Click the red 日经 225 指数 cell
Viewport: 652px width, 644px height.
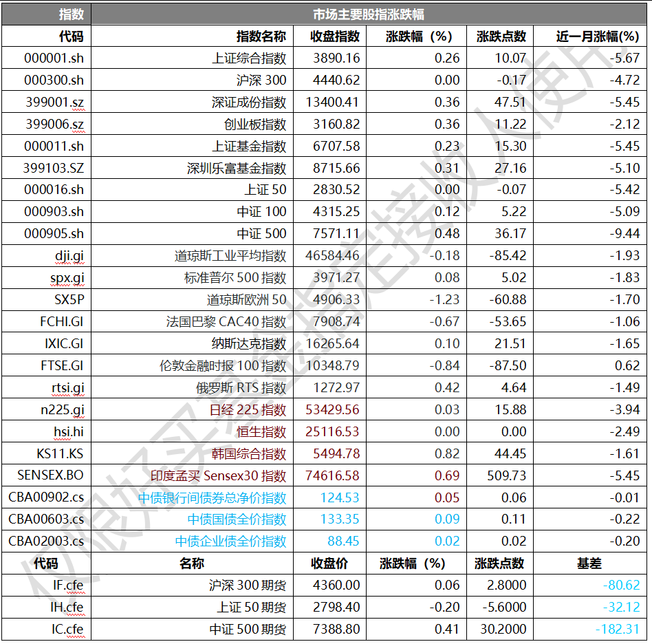pyautogui.click(x=248, y=410)
